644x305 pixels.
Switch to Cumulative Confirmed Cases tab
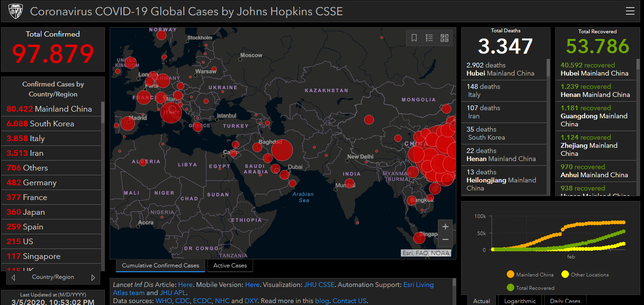tap(161, 266)
